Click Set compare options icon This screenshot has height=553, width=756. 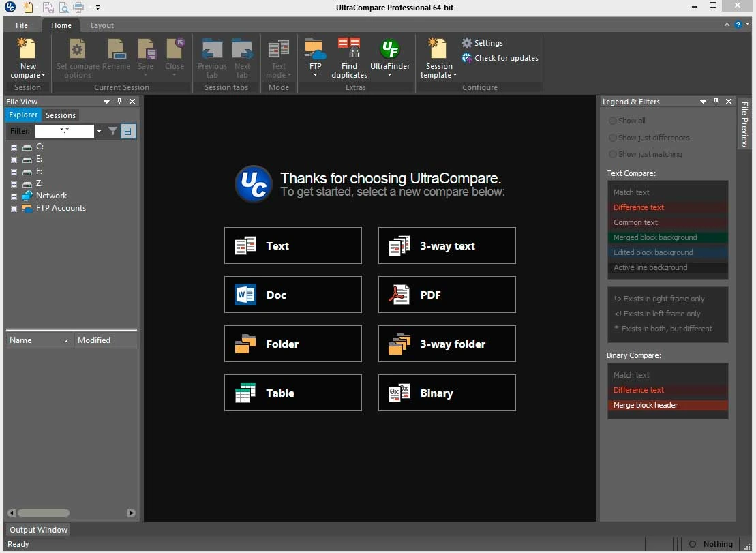[77, 48]
